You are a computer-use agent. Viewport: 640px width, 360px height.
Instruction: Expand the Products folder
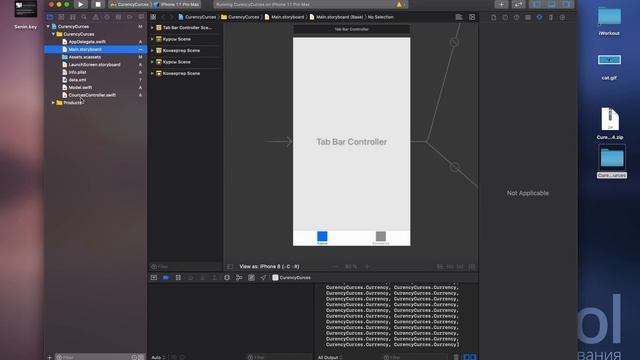coord(53,103)
